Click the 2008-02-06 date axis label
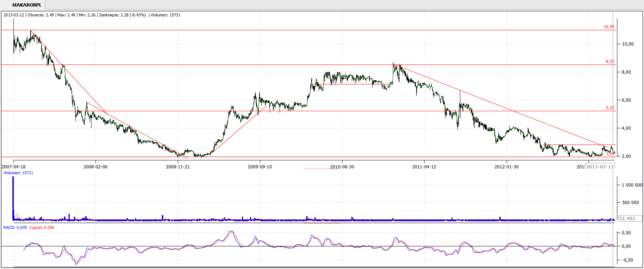Image resolution: width=644 pixels, height=269 pixels. point(95,167)
